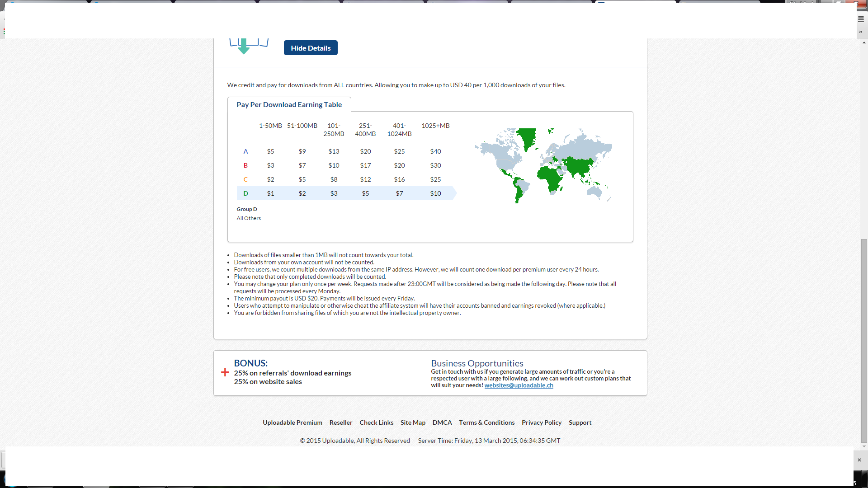Close the bottom bar with the X

[859, 460]
